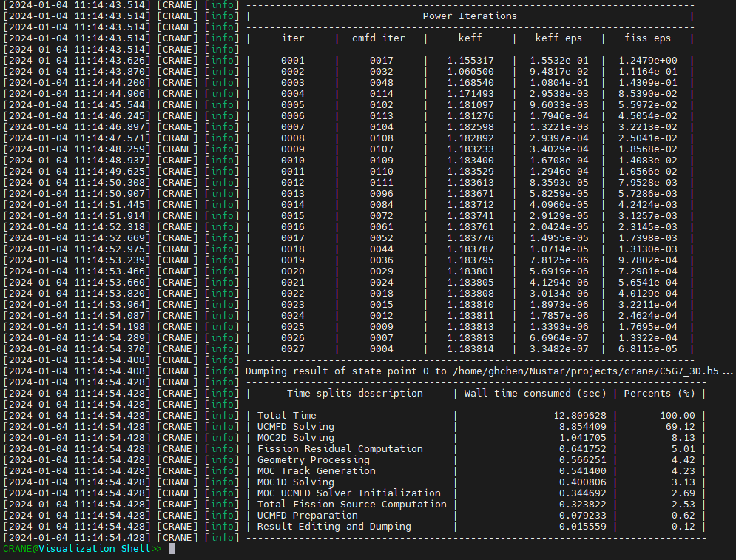
Task: Click timestamp 11:14:43.626 log entry
Action: point(78,61)
